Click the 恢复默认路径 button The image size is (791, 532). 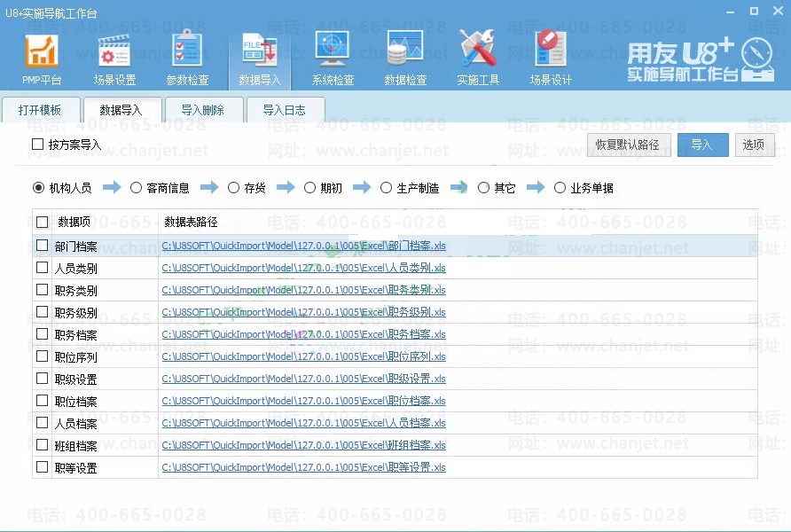coord(629,145)
